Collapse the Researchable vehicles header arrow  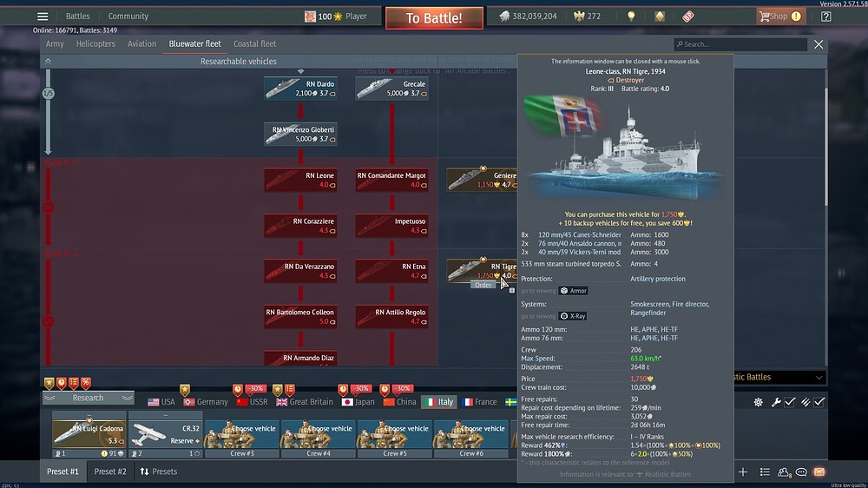coord(48,62)
